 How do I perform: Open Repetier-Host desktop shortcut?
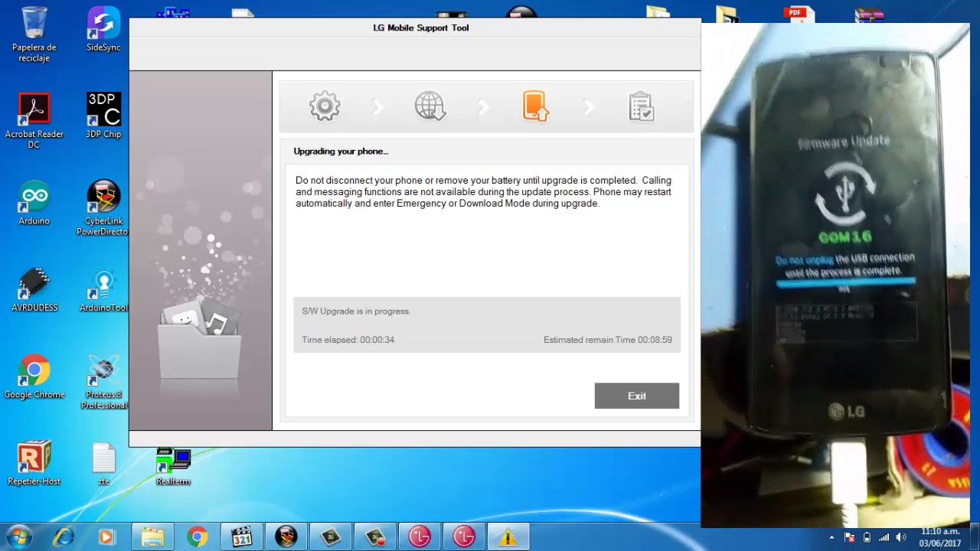click(x=34, y=463)
